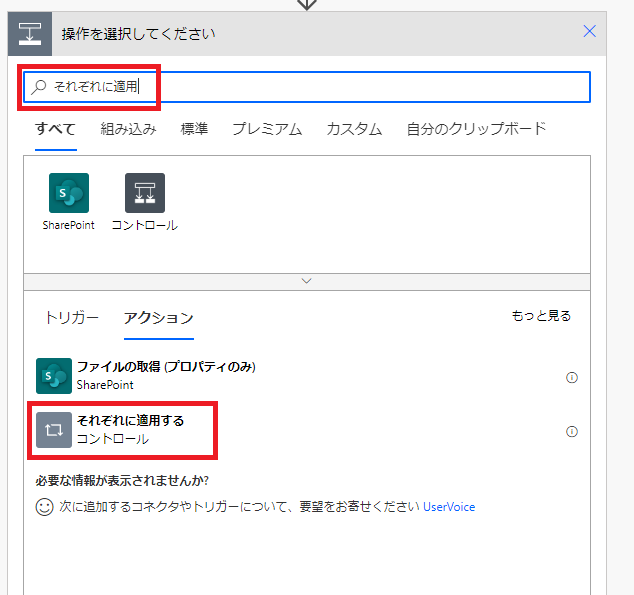Switch to the すべて tab
Image resolution: width=634 pixels, height=595 pixels.
pos(55,128)
